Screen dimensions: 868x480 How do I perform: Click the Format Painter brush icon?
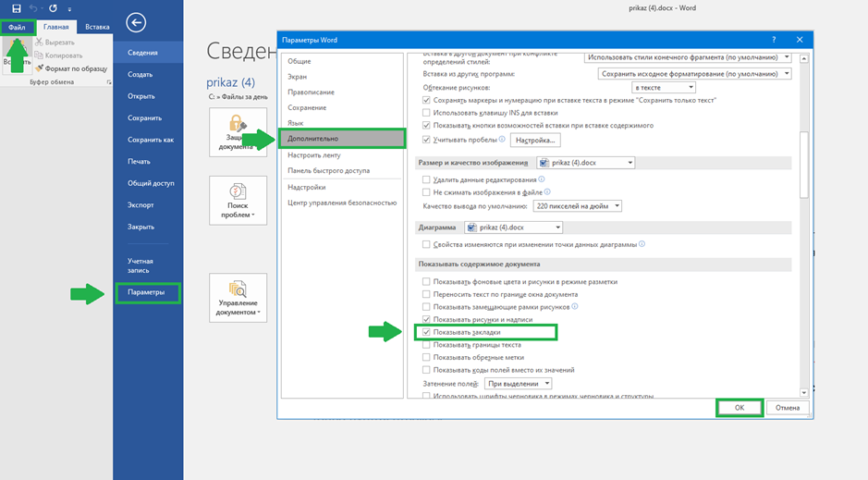(x=40, y=68)
